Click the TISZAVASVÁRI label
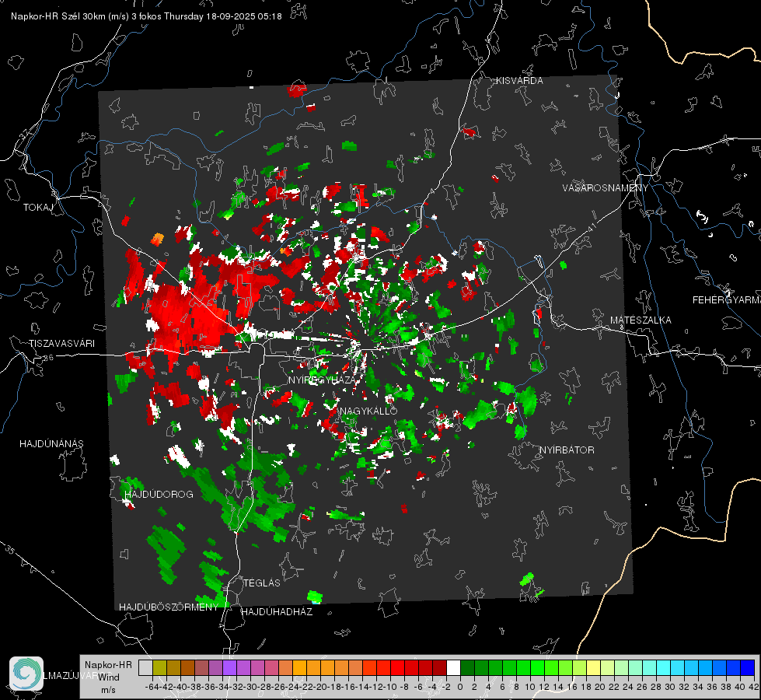The width and height of the screenshot is (761, 700). (x=61, y=344)
